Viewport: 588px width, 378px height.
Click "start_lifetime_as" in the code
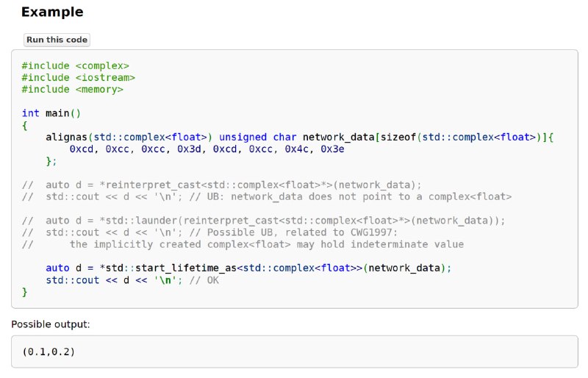pos(186,268)
